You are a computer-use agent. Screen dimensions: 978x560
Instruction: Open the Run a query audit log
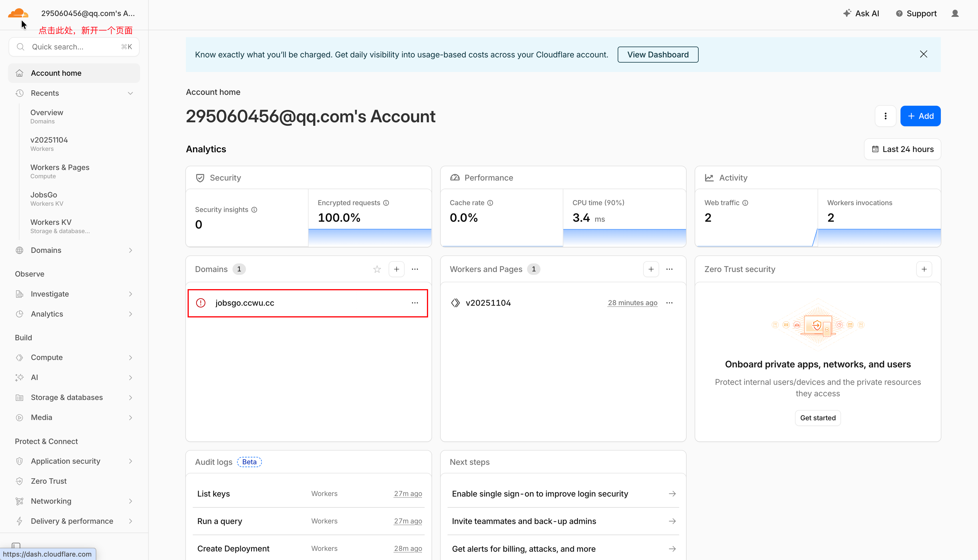coord(309,521)
